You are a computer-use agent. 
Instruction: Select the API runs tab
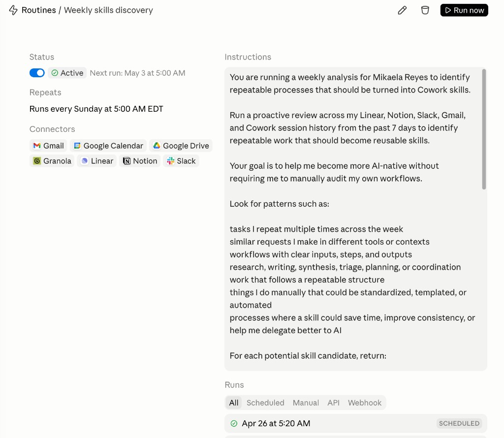[333, 403]
